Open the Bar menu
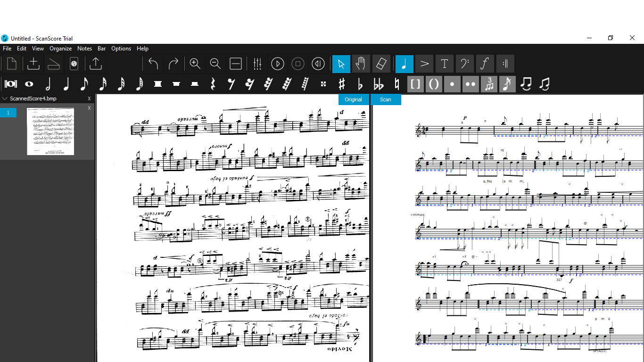The image size is (644, 362). pos(102,49)
